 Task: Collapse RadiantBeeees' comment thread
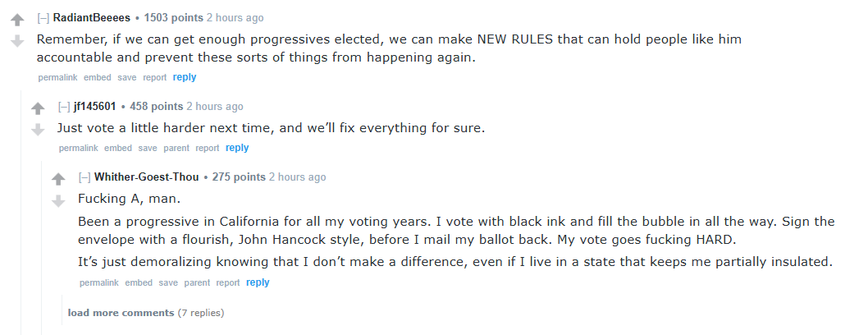click(43, 18)
